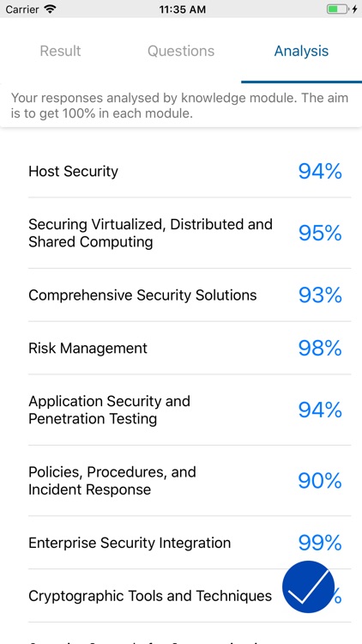Select Application Security and Penetration Testing

[x=181, y=410]
